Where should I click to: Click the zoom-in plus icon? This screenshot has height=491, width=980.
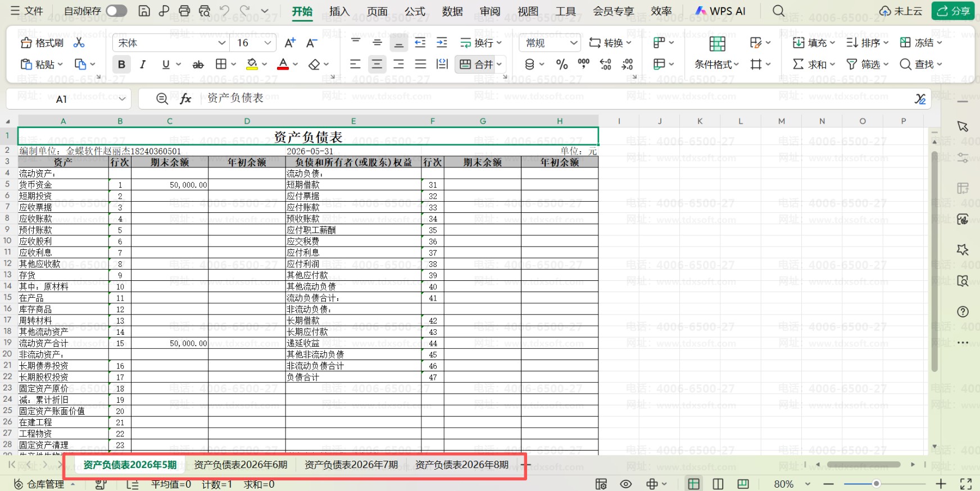941,484
